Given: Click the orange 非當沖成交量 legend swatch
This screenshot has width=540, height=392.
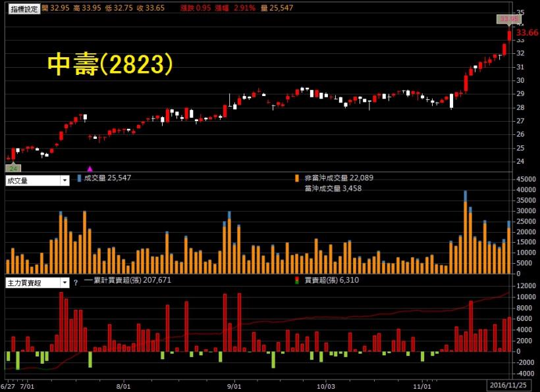Looking at the screenshot, I should tap(297, 178).
